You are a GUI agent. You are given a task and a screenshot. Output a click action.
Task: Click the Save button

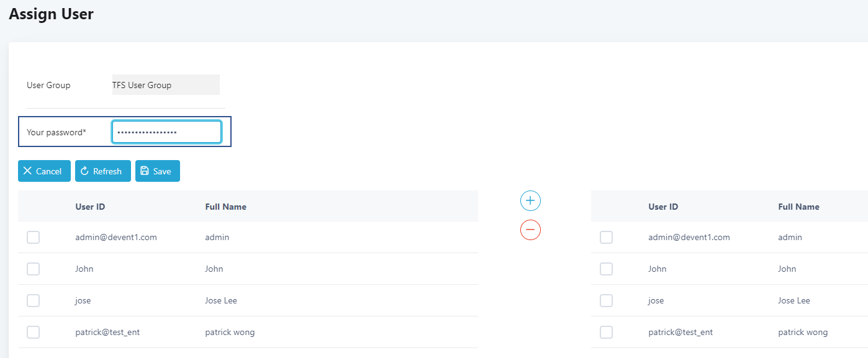click(x=158, y=171)
